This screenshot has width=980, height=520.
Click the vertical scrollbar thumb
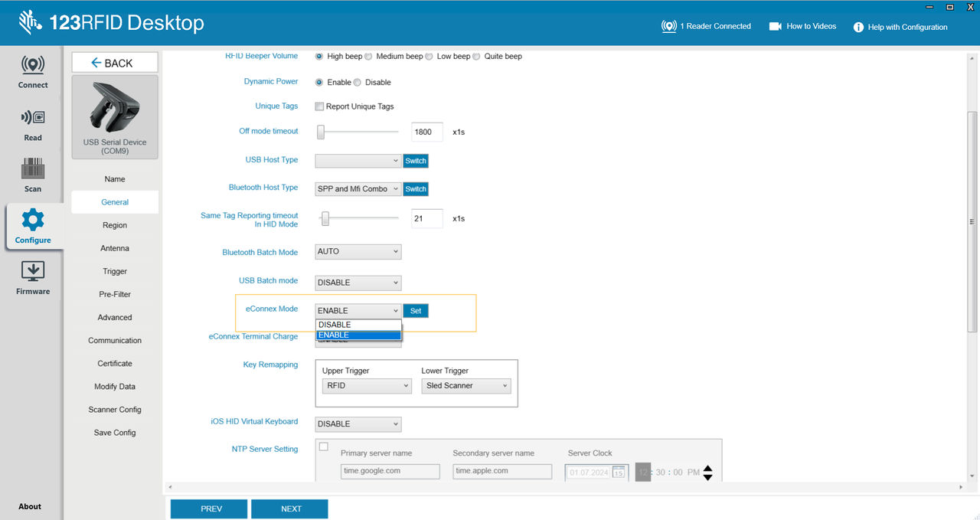[972, 221]
